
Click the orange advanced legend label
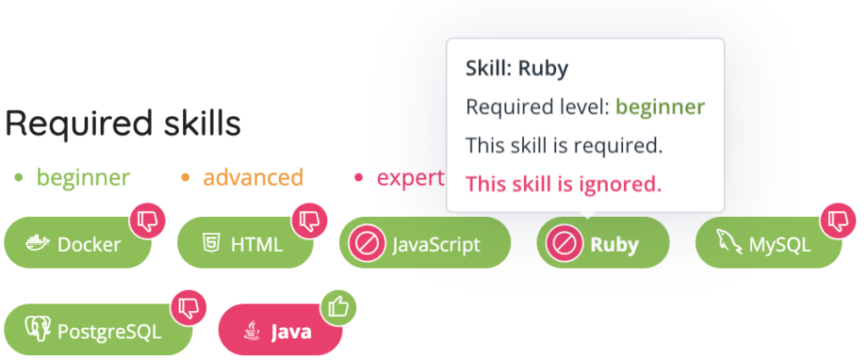253,177
